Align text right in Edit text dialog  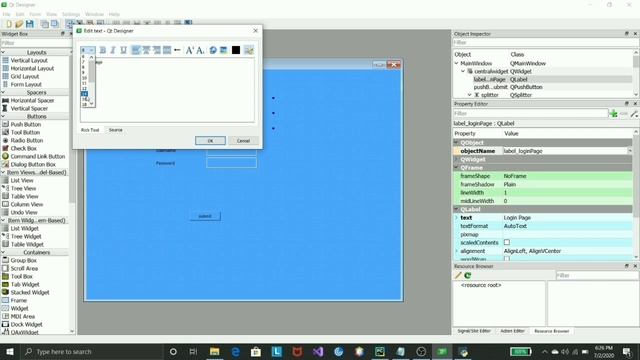pos(156,50)
